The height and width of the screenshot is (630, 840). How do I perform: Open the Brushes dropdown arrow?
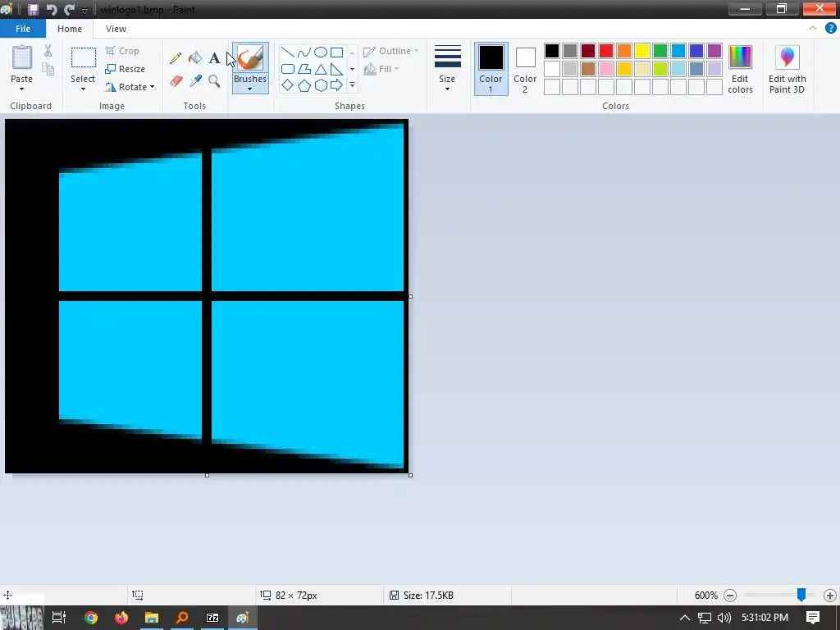point(250,89)
